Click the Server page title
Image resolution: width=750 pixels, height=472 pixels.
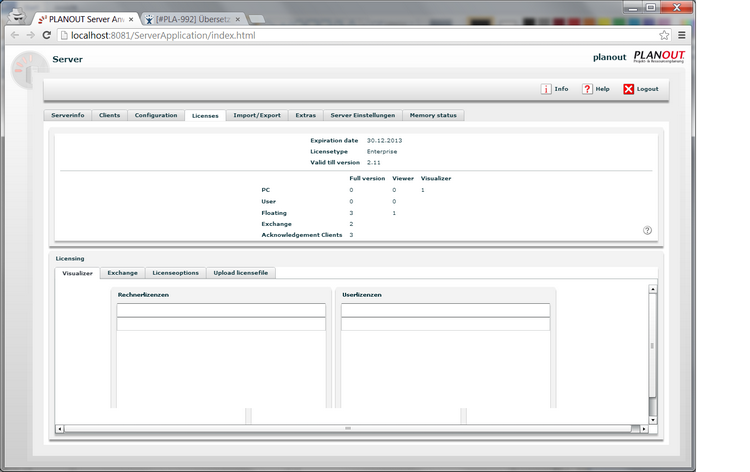pyautogui.click(x=67, y=59)
